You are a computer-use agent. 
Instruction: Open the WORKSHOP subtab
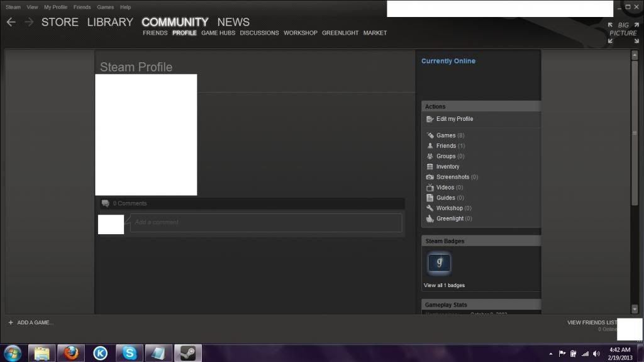coord(300,33)
